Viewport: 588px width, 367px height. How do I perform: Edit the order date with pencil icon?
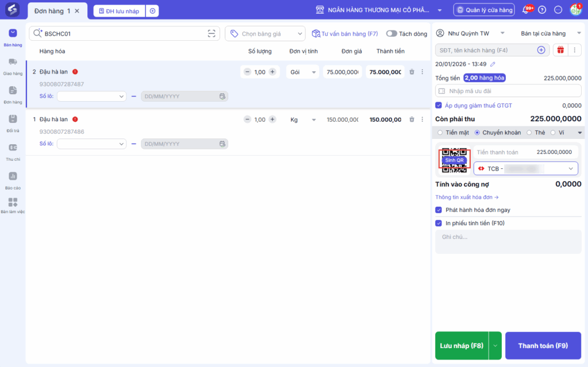tap(493, 64)
